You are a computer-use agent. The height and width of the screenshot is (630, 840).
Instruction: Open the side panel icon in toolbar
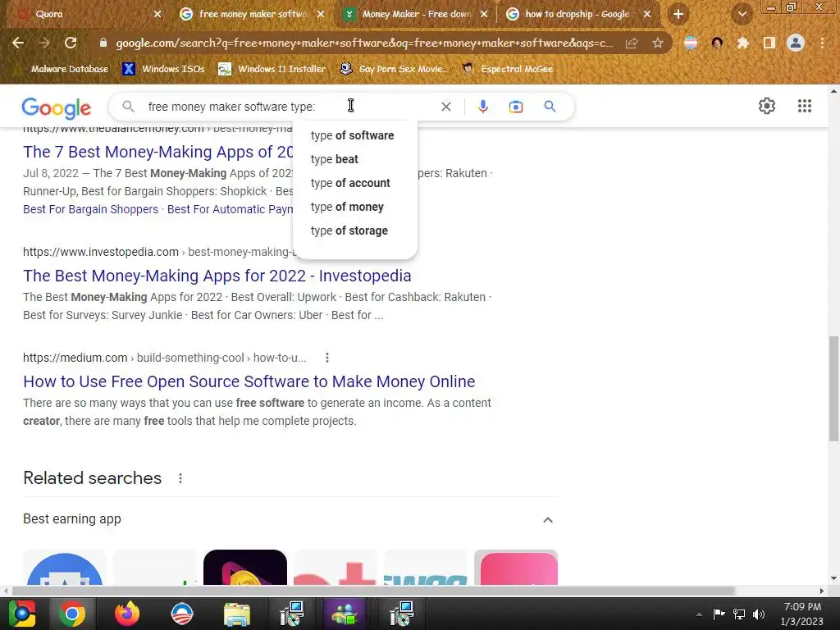[769, 43]
